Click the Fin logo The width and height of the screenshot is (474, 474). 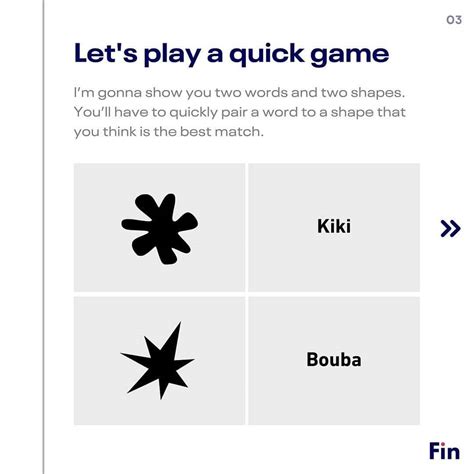point(444,451)
